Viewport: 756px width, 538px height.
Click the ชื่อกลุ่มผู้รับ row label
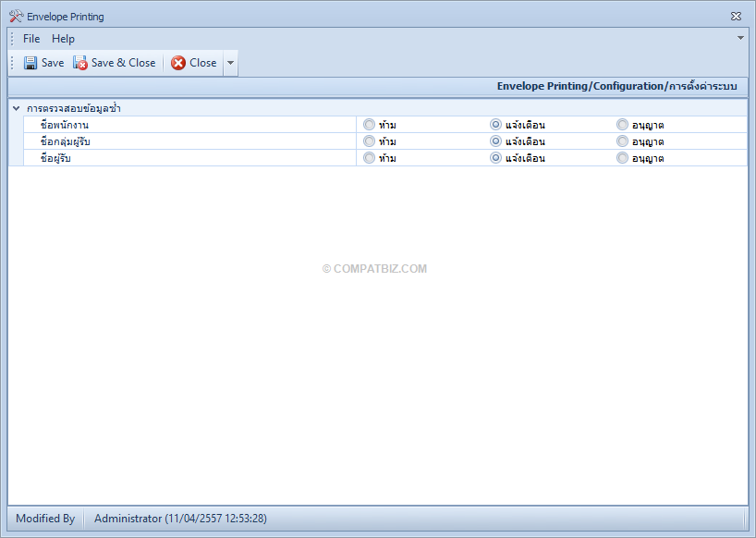[x=65, y=141]
